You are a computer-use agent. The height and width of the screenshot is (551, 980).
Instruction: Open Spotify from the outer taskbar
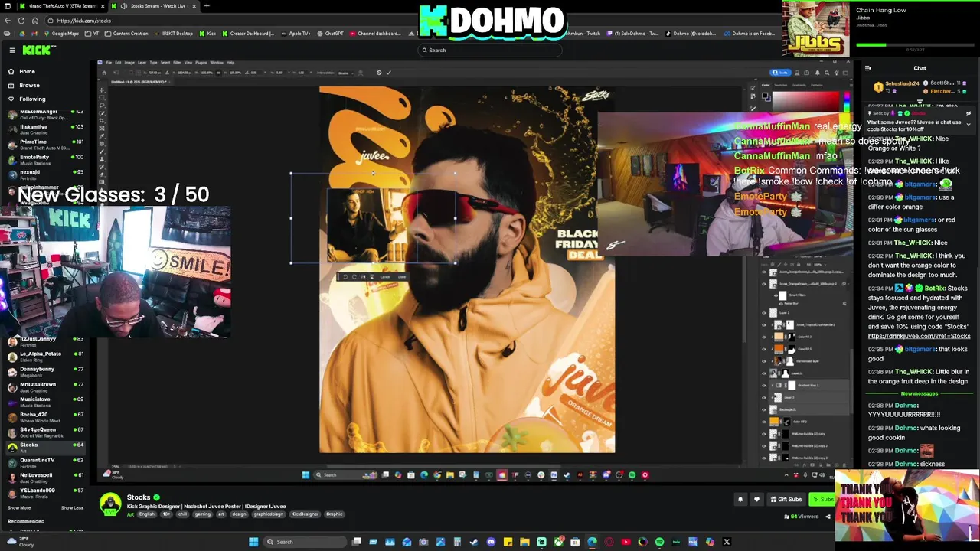[x=659, y=542]
